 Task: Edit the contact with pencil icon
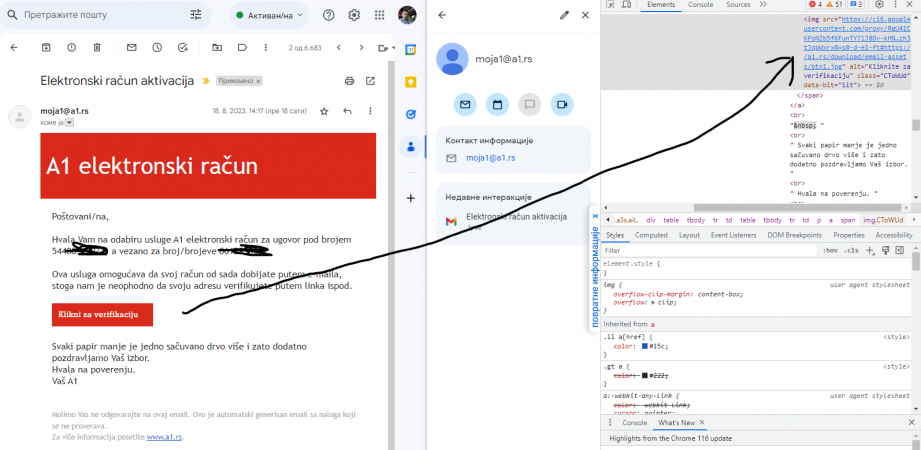pyautogui.click(x=564, y=15)
